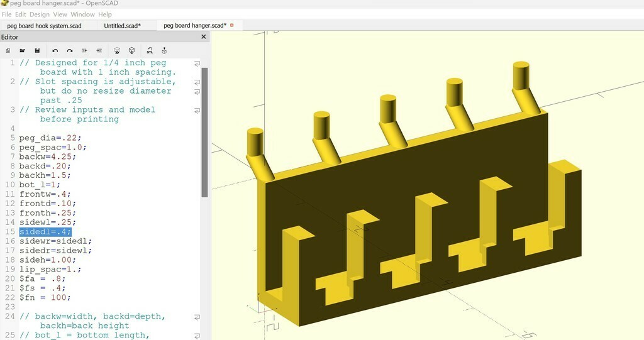Open the Design menu

39,14
